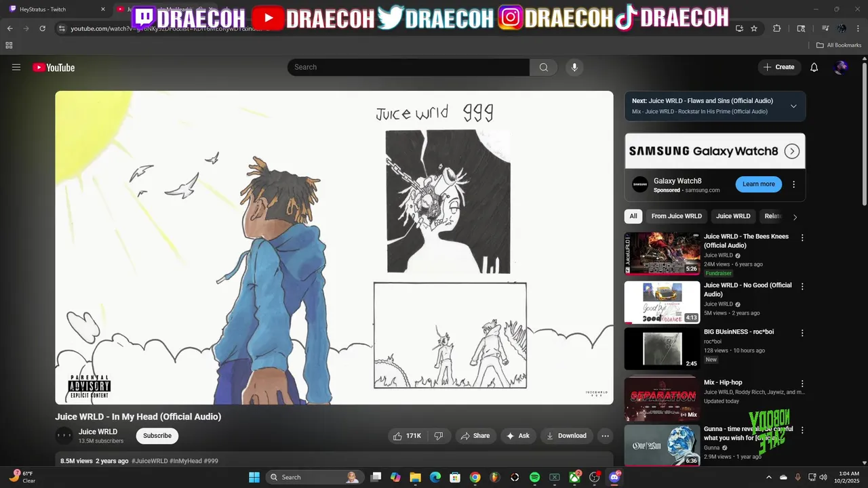The image size is (868, 488).
Task: Open options for BIG BUsinNESS video
Action: coord(802,333)
